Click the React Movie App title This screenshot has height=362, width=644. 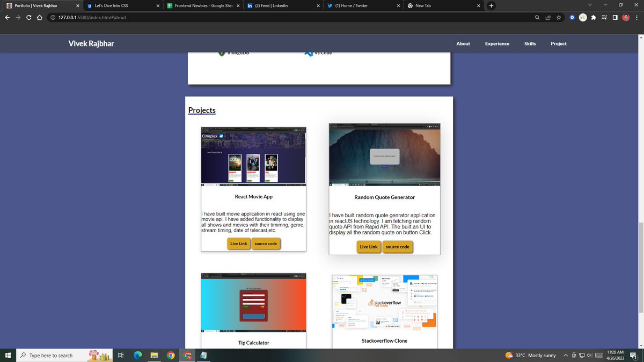click(254, 197)
